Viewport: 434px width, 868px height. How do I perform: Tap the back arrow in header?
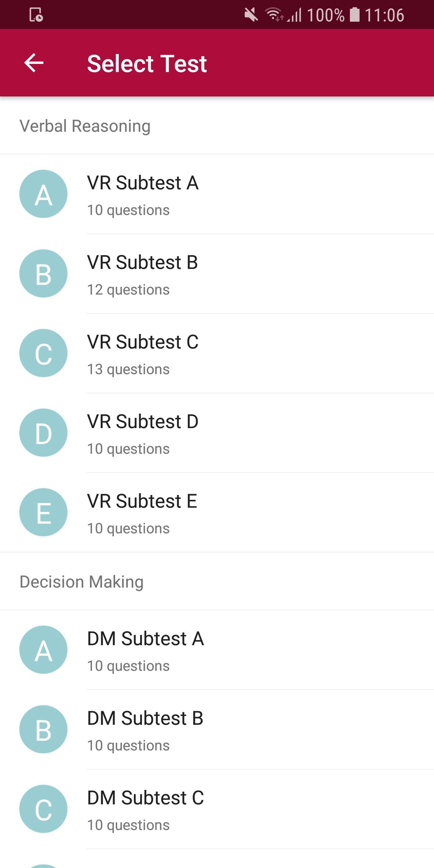pos(34,63)
